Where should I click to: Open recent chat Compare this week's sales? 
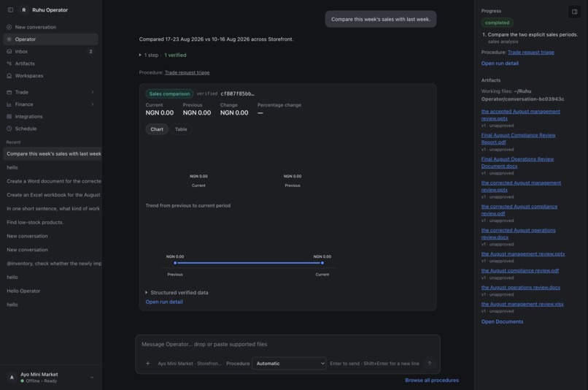point(53,153)
